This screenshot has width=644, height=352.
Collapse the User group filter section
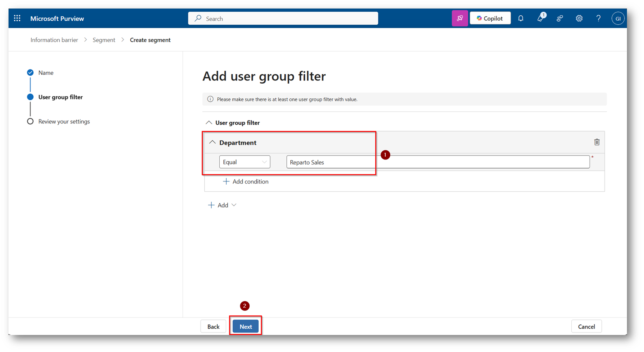click(x=209, y=123)
